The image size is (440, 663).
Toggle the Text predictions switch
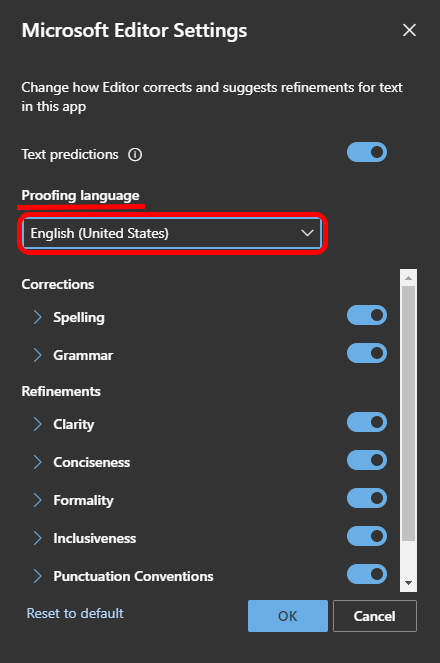pos(367,152)
